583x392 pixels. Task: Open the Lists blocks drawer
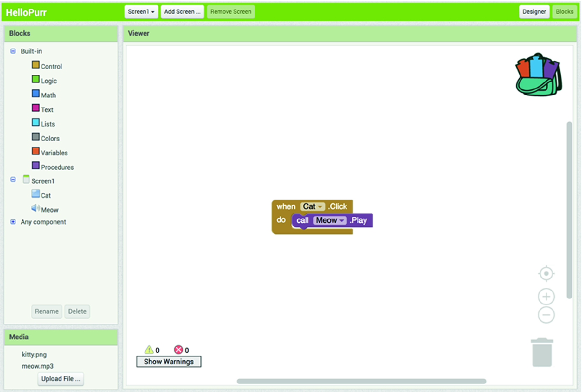43,124
